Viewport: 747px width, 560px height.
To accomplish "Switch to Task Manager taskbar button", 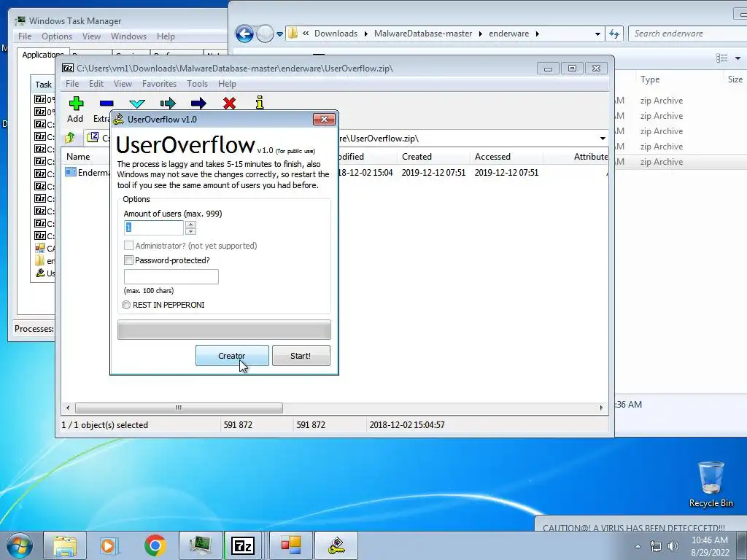I will tap(200, 545).
